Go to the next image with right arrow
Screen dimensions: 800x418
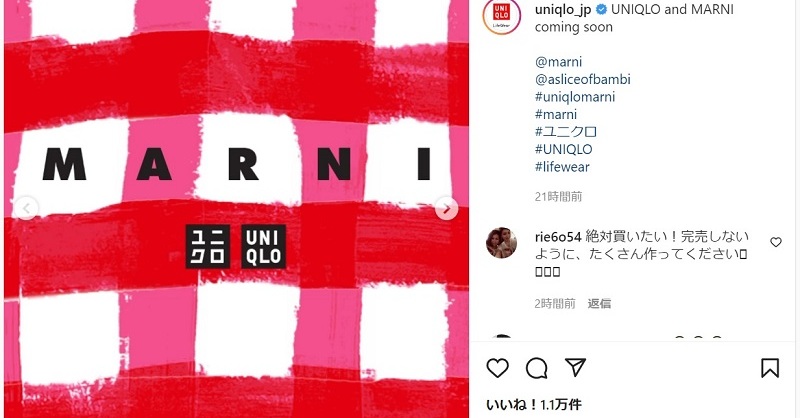click(x=446, y=208)
